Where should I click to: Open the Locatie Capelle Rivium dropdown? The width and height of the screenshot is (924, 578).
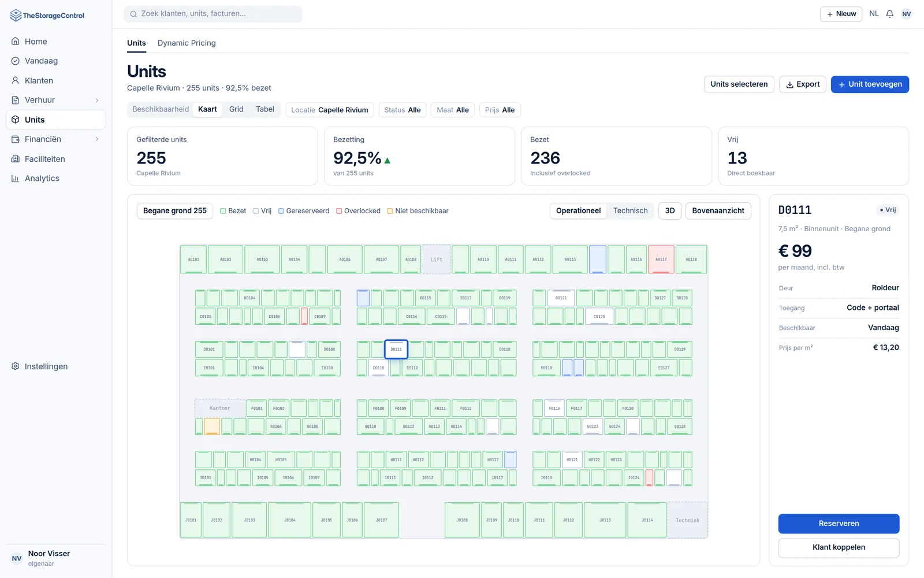pos(330,110)
